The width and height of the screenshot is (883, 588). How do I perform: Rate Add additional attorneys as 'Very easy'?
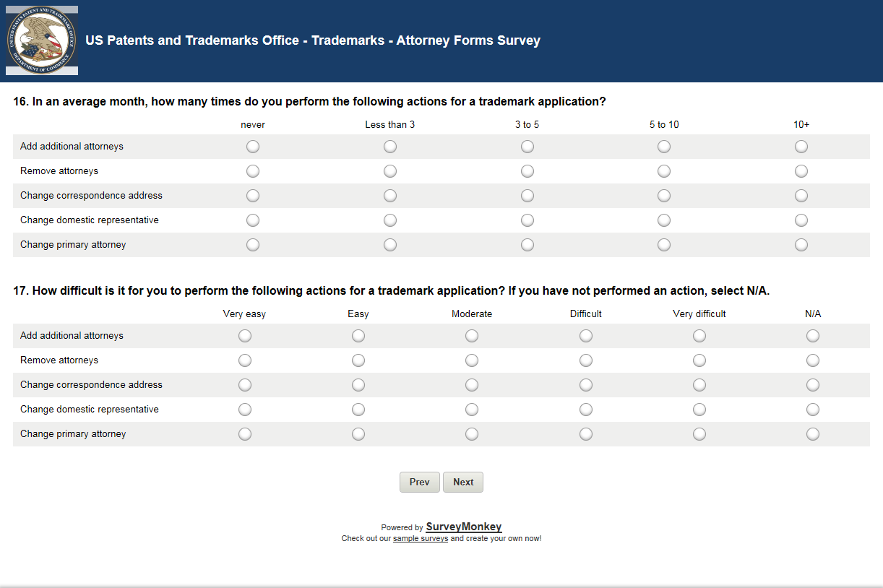tap(245, 336)
